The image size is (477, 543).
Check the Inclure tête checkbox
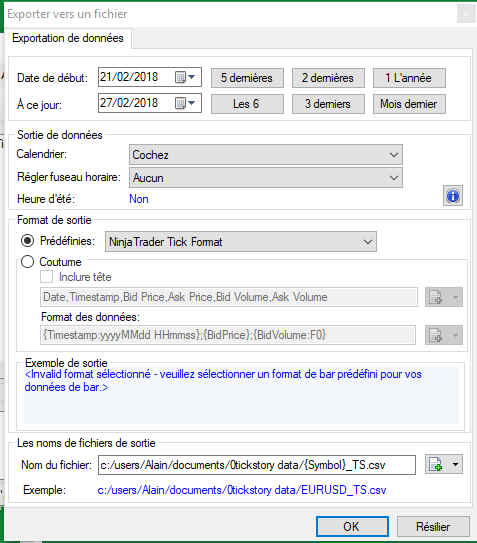coord(46,277)
